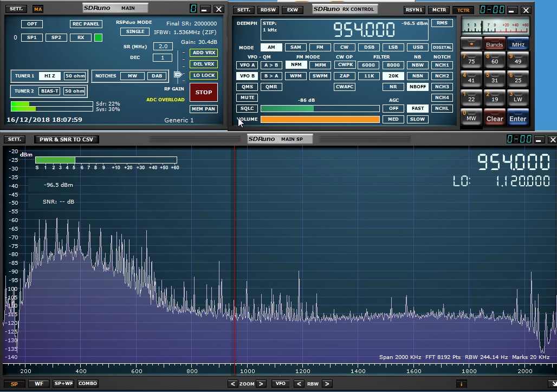This screenshot has width=557, height=392.
Task: Open the SR (MHz) 2.0 value box
Action: tap(163, 46)
